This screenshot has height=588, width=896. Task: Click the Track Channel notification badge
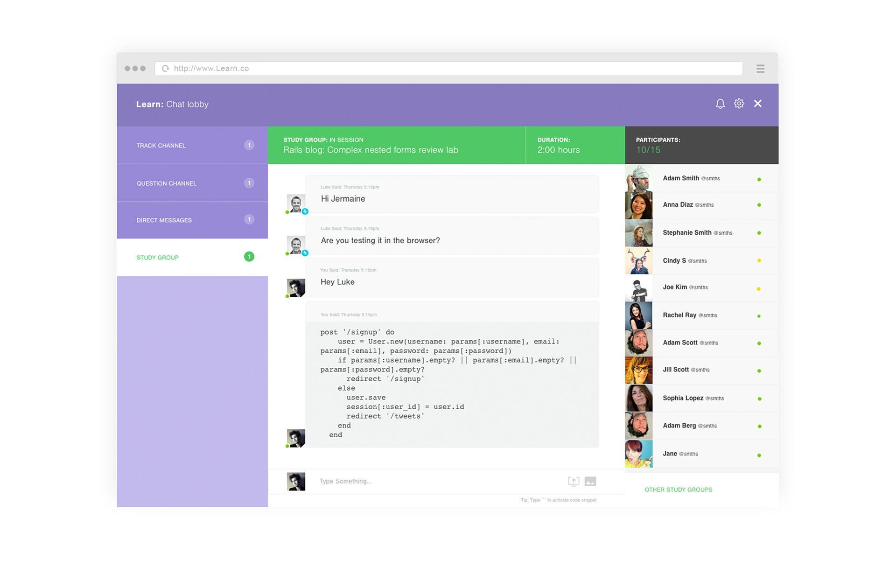click(x=249, y=145)
